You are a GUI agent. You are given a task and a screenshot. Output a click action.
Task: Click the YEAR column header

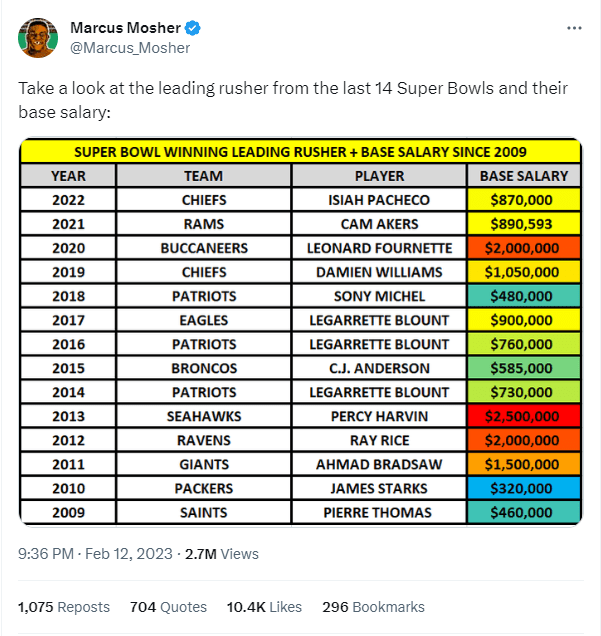coord(68,176)
